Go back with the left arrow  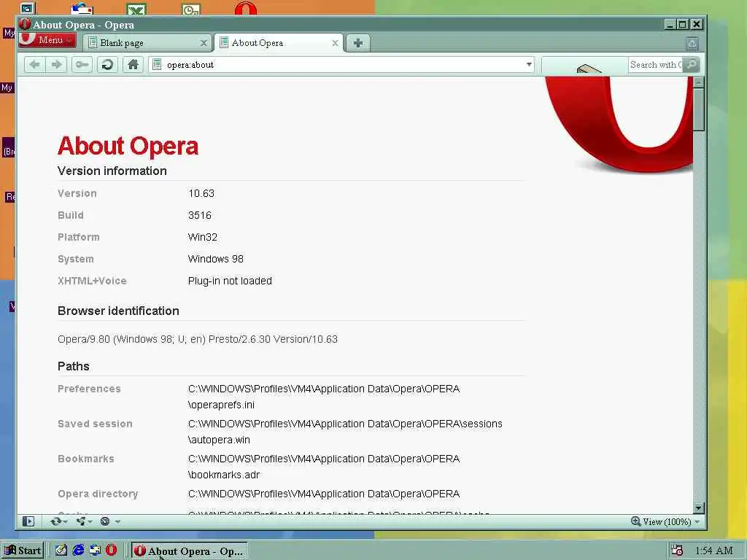coord(35,64)
